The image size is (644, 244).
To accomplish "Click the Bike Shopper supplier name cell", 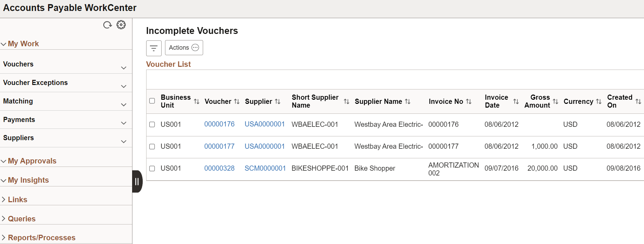I will pos(375,168).
